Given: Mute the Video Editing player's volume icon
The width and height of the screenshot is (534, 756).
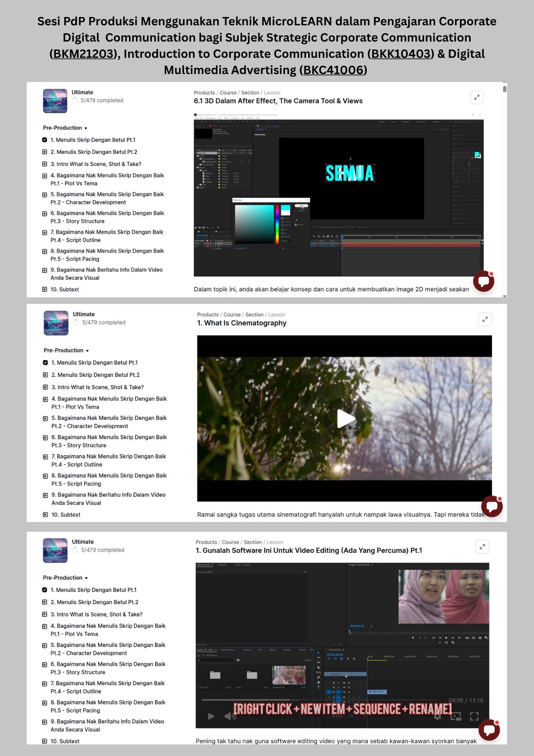Looking at the screenshot, I should coord(230,716).
